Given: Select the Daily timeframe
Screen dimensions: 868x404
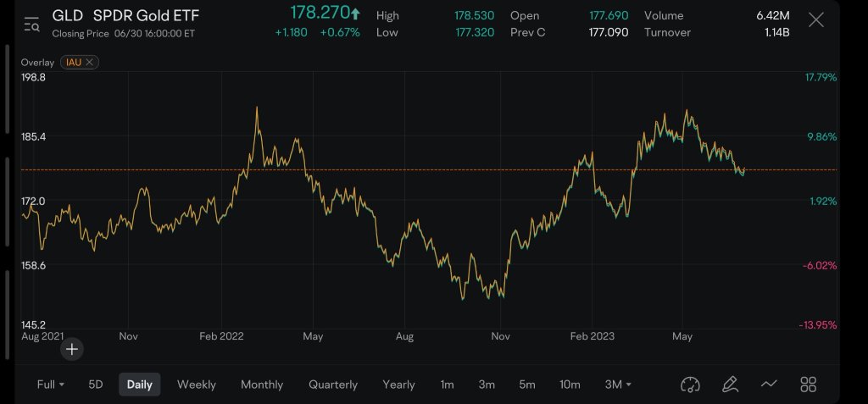Looking at the screenshot, I should click(140, 384).
